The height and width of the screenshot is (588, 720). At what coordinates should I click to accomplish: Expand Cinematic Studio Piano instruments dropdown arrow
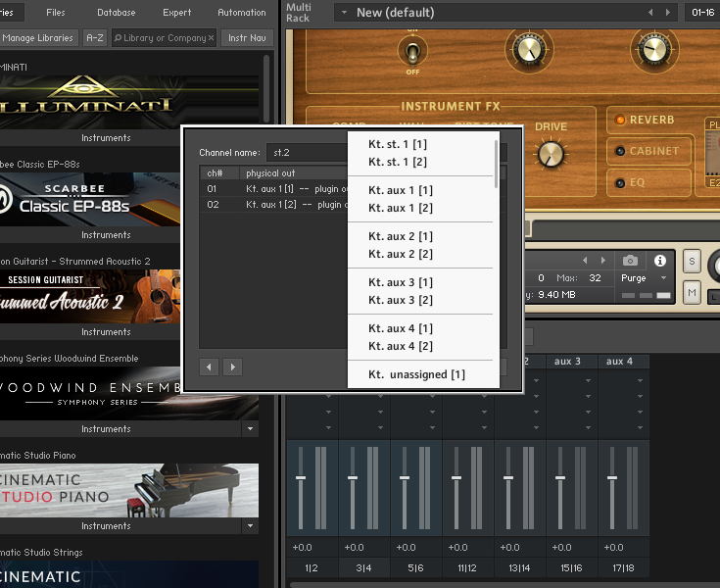pos(250,525)
